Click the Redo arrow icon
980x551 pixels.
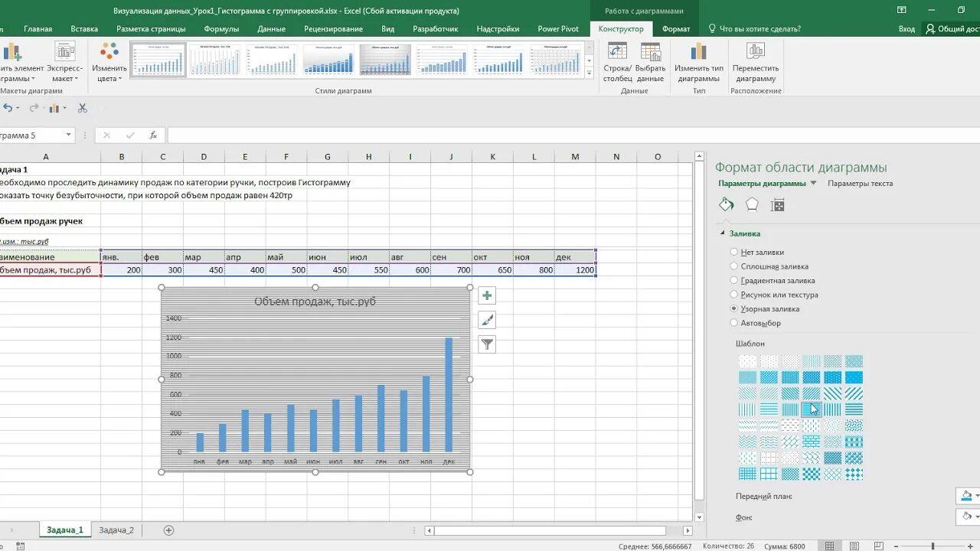(x=34, y=109)
